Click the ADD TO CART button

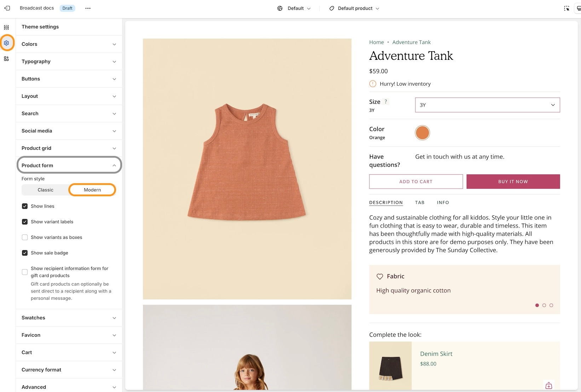[416, 181]
